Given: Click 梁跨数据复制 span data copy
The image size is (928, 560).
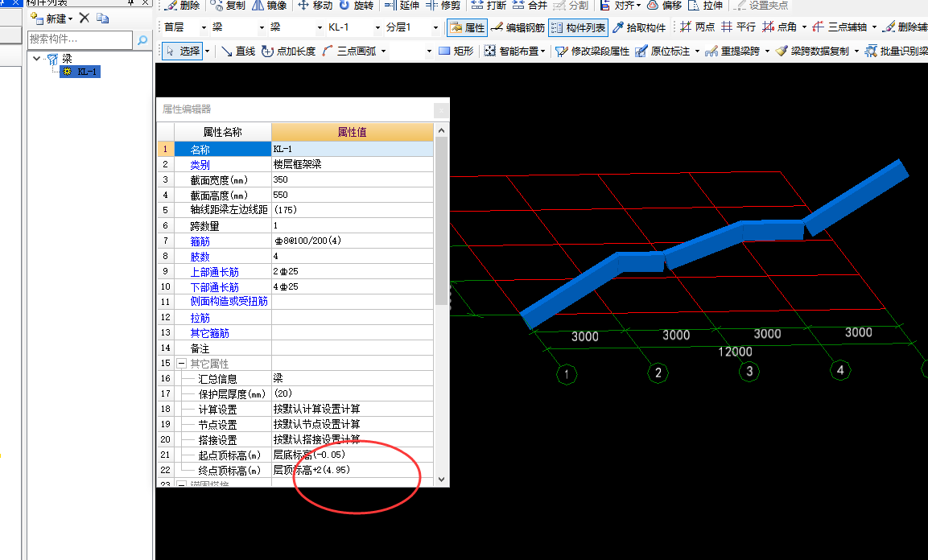Looking at the screenshot, I should pyautogui.click(x=813, y=51).
